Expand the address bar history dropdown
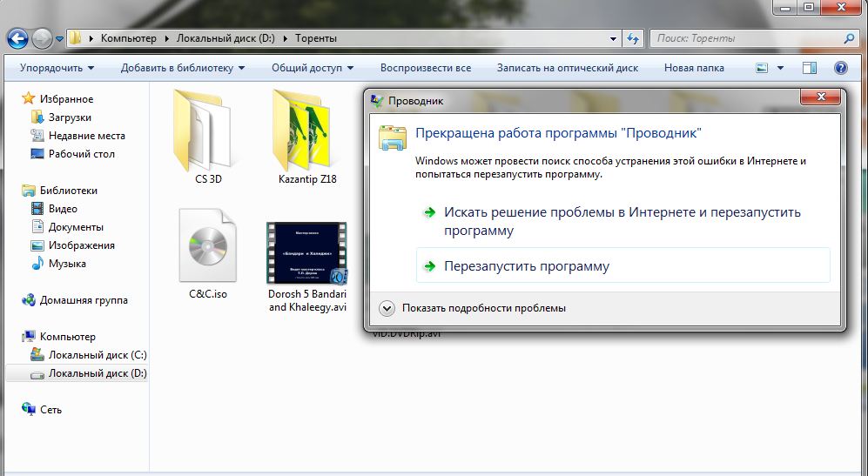Image resolution: width=868 pixels, height=476 pixels. pos(613,39)
